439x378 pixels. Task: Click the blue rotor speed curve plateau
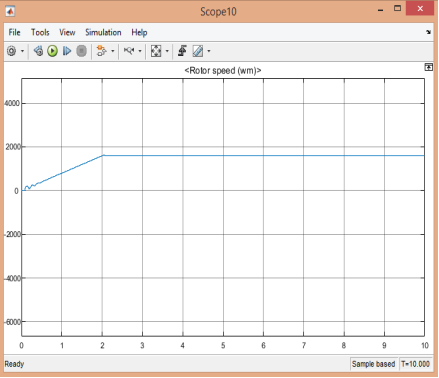[263, 155]
